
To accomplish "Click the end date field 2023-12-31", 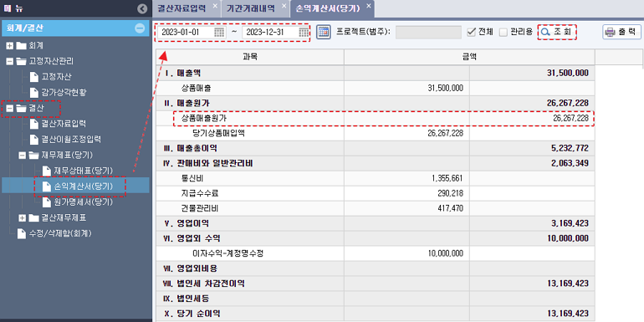I will (276, 33).
